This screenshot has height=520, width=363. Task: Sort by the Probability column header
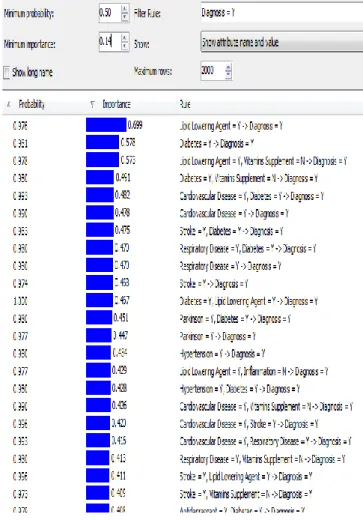(31, 104)
